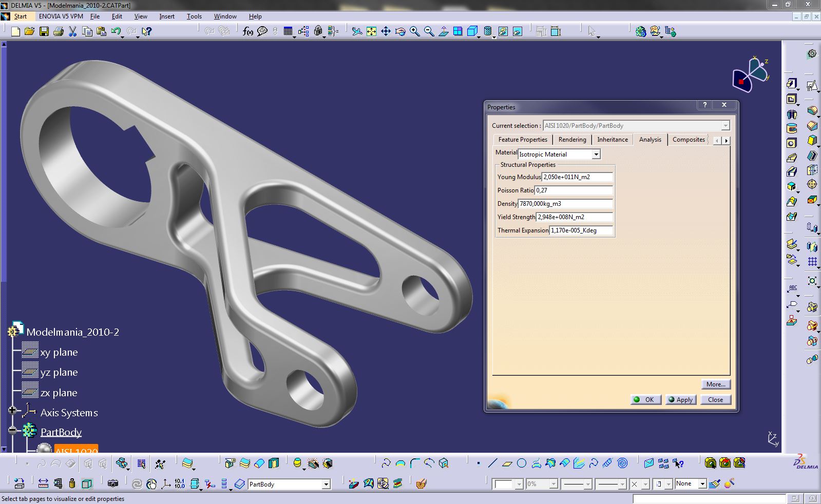Screen dimensions: 821x504
Task: Click the Zoom Out magnifier
Action: tap(429, 32)
